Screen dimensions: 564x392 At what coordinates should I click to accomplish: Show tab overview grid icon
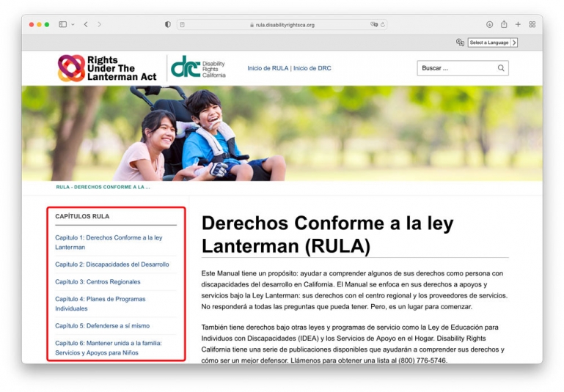point(532,24)
